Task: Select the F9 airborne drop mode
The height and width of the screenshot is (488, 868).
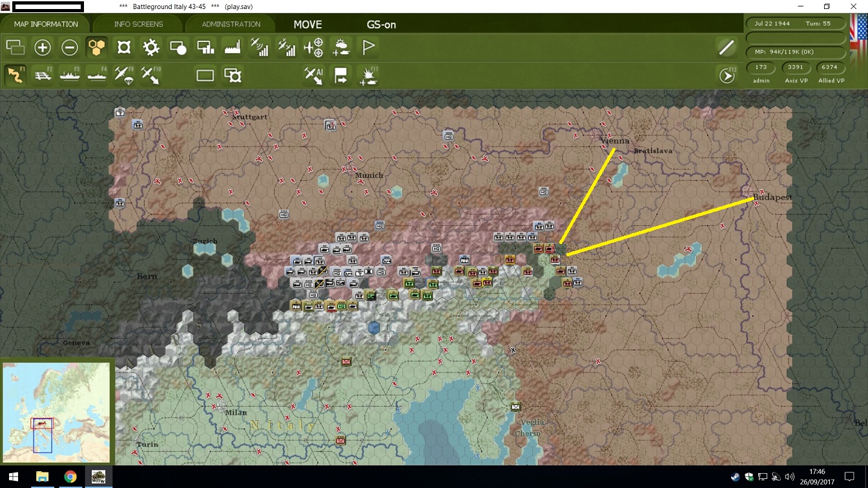Action: click(x=124, y=75)
